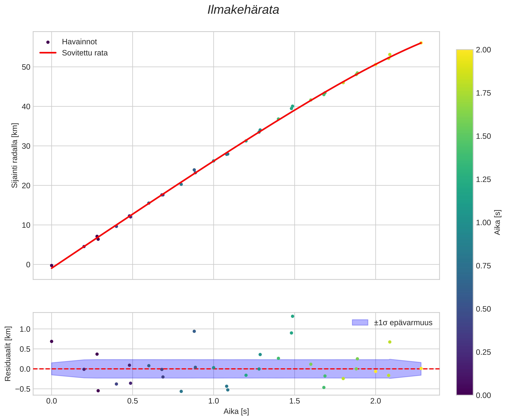Click the red line legend marker

[x=48, y=53]
